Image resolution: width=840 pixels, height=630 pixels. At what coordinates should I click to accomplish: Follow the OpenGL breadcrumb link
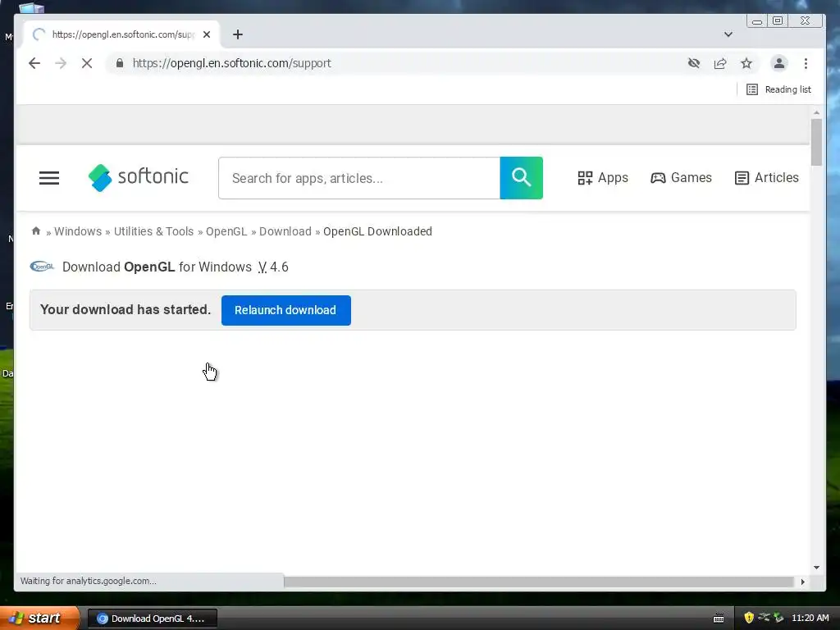click(226, 231)
